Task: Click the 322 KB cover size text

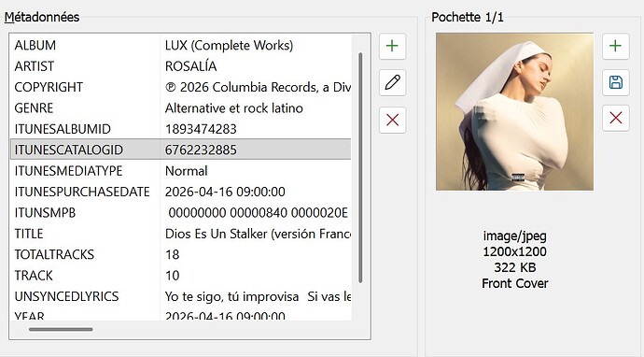Action: click(514, 267)
